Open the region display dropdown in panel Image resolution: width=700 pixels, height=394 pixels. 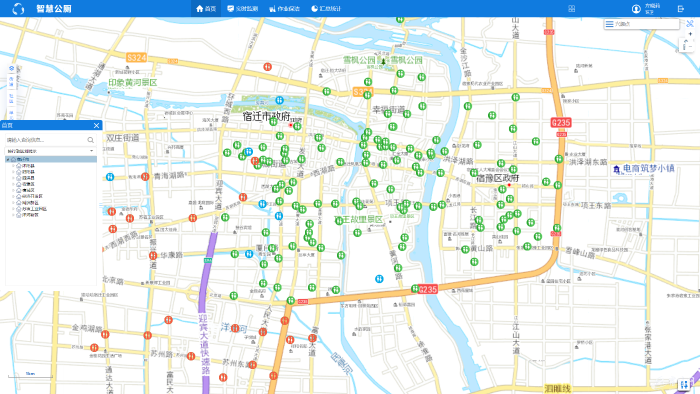50,151
